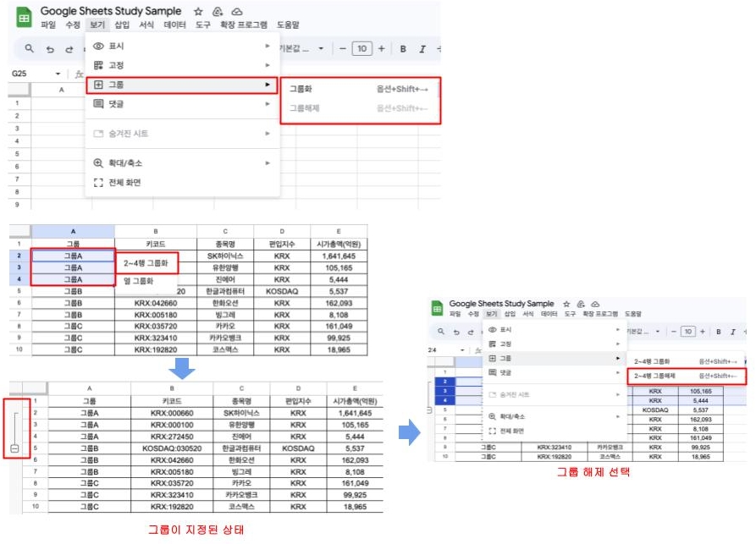756x544 pixels.
Task: Click the move-to-folder icon in the top screenshot
Action: [x=218, y=12]
